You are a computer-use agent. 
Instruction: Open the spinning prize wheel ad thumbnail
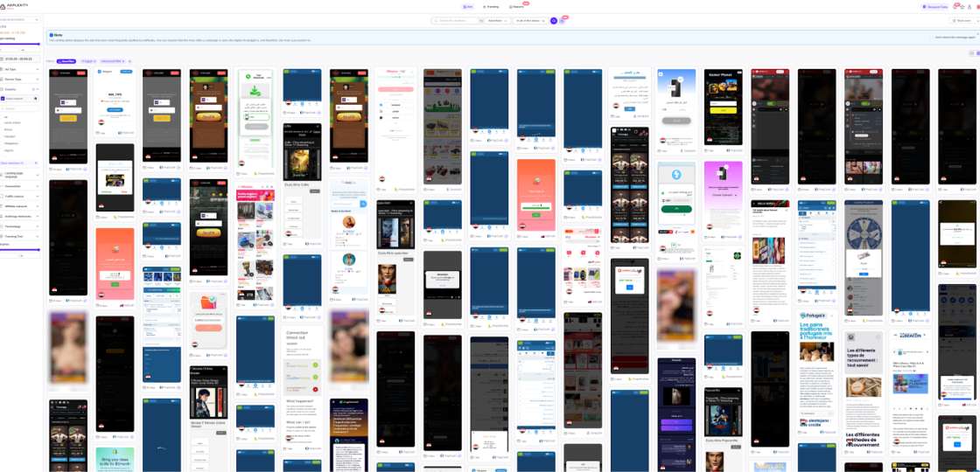point(863,257)
